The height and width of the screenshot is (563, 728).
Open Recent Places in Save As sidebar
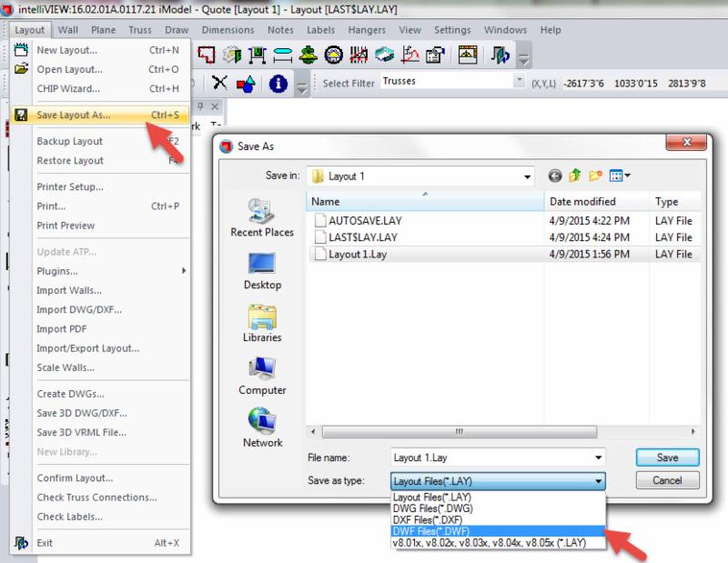tap(262, 217)
